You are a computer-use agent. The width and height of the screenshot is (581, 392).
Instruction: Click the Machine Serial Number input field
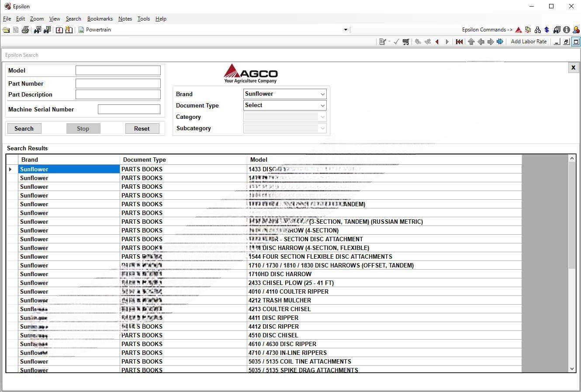[x=129, y=109]
